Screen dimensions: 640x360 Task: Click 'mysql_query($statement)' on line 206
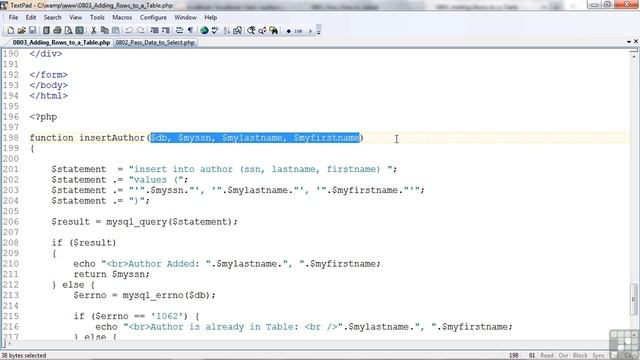coord(169,222)
